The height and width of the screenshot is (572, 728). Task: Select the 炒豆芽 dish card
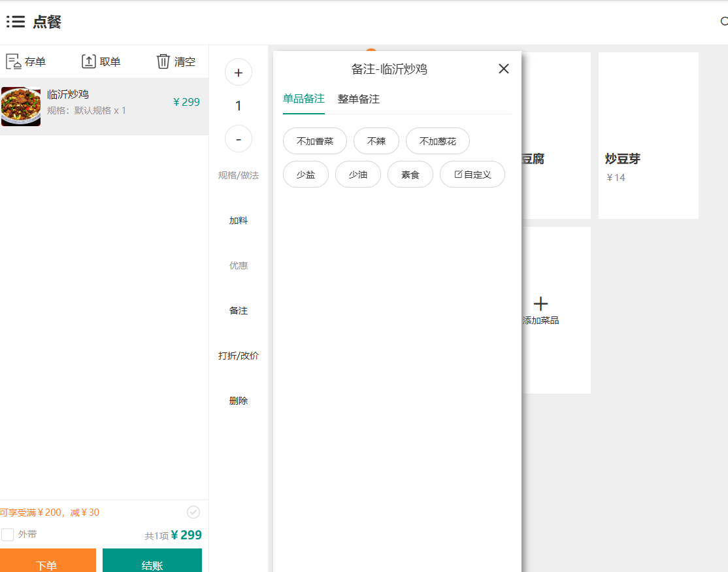(x=648, y=135)
